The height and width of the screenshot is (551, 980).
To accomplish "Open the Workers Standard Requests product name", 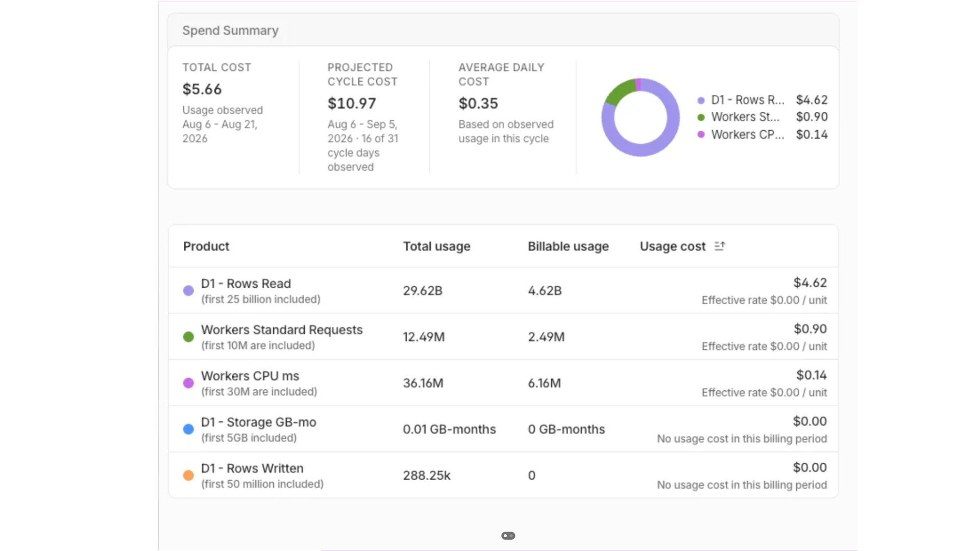I will (282, 330).
